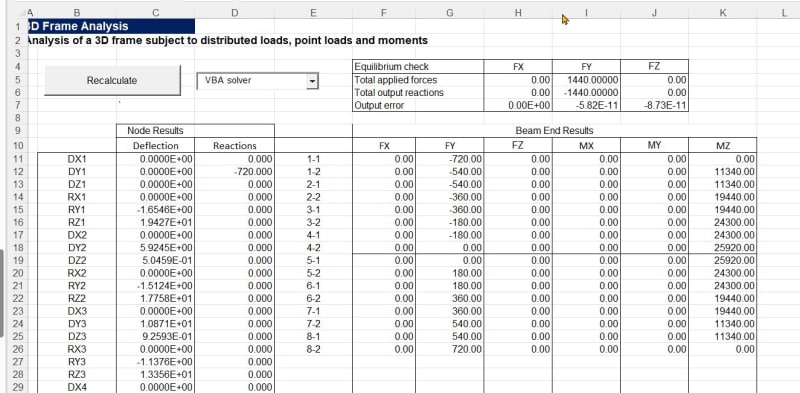Open the VBA solver dropdown arrow
800x393 pixels.
point(312,81)
